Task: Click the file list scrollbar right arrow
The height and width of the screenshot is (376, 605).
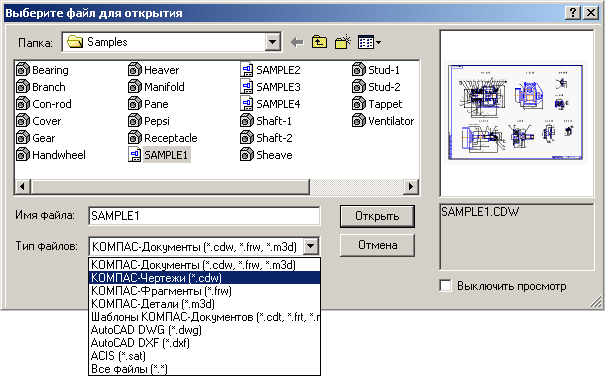Action: pyautogui.click(x=411, y=187)
